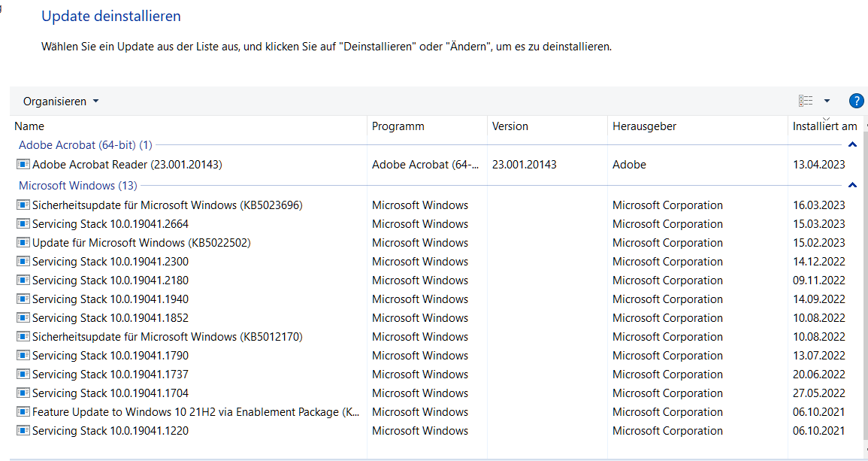Click the Programm column header
868x461 pixels.
pos(398,126)
